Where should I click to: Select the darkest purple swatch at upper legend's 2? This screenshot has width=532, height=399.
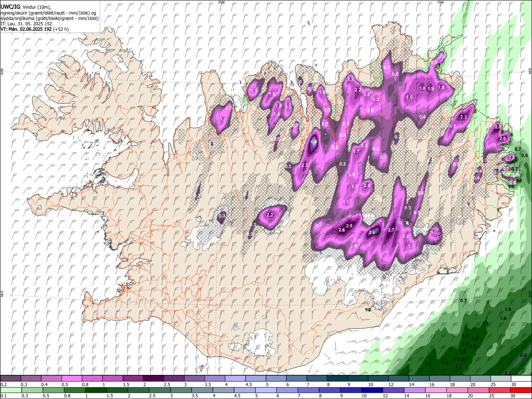pyautogui.click(x=153, y=379)
